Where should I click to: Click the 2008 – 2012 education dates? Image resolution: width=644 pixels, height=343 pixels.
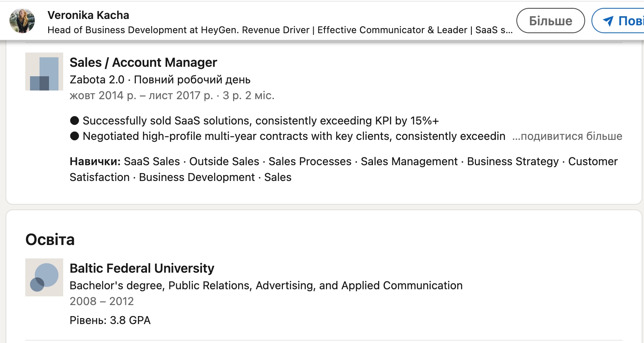coord(102,301)
